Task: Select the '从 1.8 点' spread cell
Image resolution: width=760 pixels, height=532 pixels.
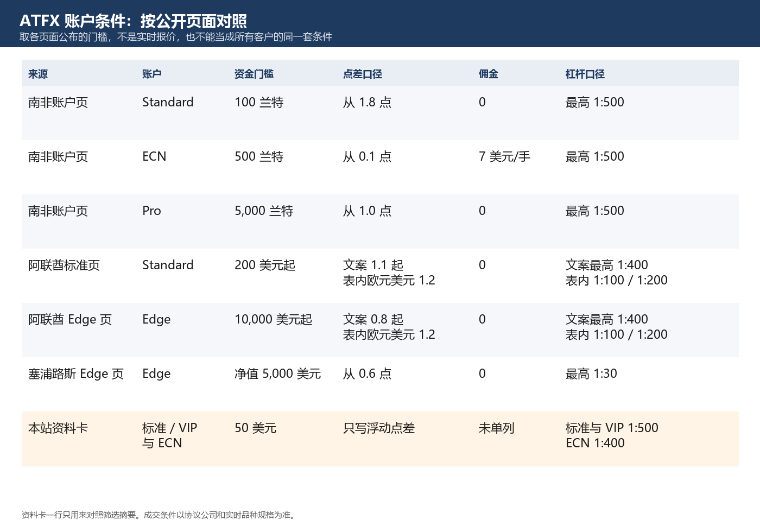Action: coord(367,102)
